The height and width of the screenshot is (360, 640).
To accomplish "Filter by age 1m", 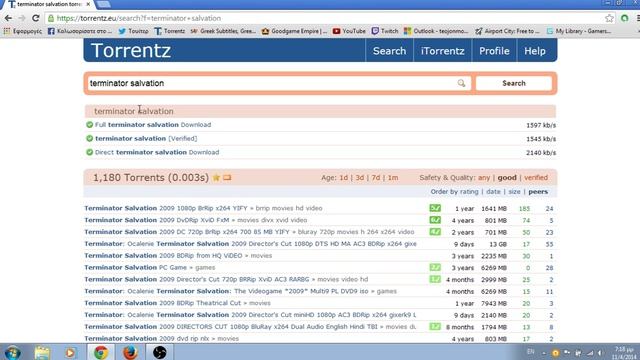I will pyautogui.click(x=393, y=178).
